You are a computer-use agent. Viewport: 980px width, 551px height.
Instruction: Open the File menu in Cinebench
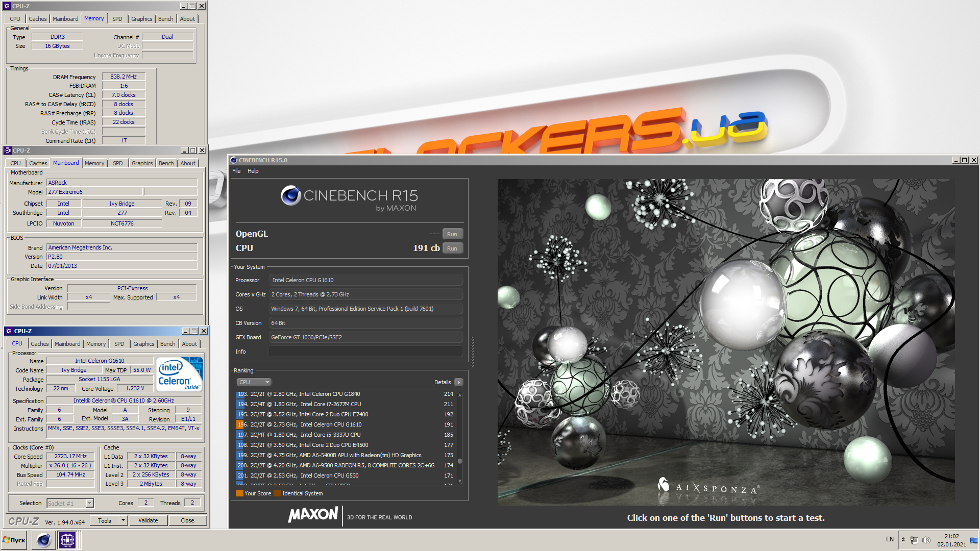point(236,171)
